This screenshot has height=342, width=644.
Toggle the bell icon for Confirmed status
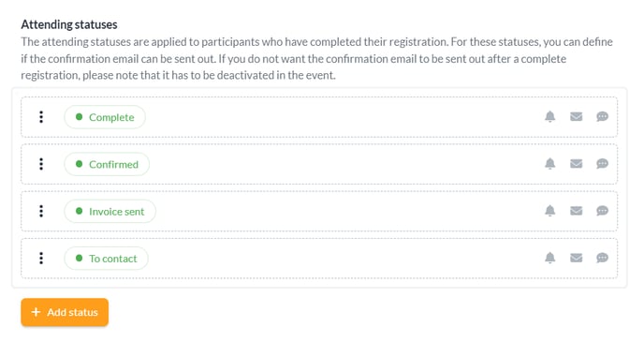550,164
